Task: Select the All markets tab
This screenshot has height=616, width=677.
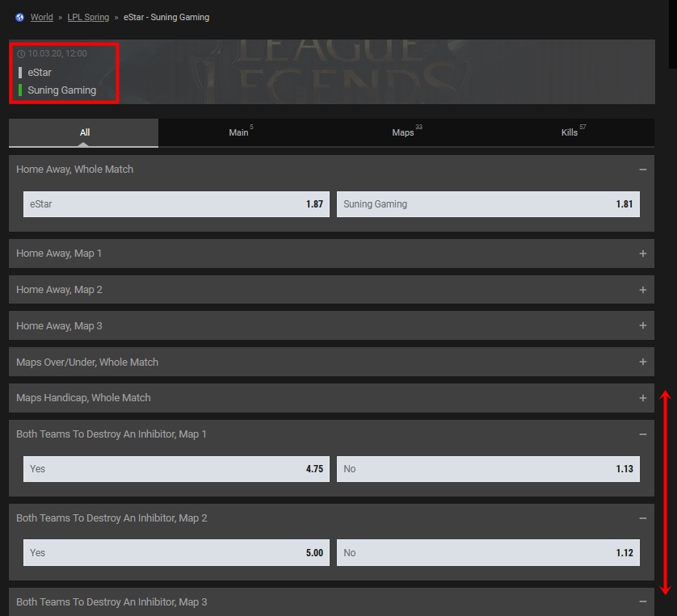Action: [84, 132]
